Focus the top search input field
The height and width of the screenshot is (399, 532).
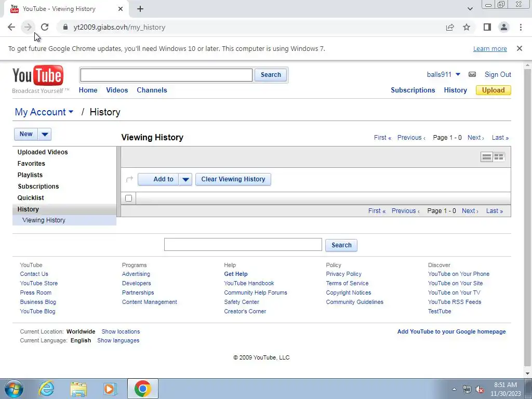tap(166, 75)
